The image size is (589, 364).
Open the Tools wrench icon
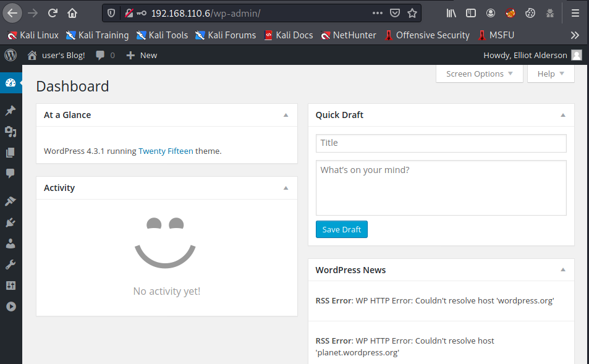click(x=11, y=265)
